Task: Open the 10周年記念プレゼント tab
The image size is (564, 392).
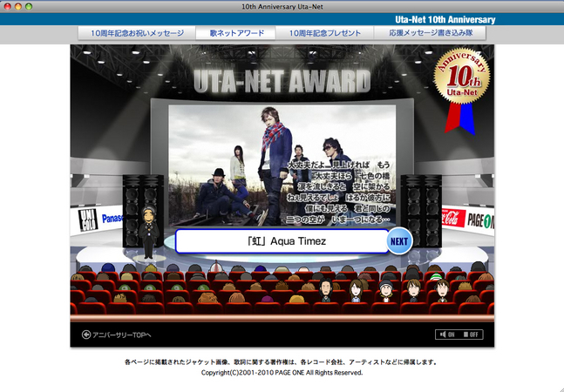Action: click(323, 33)
